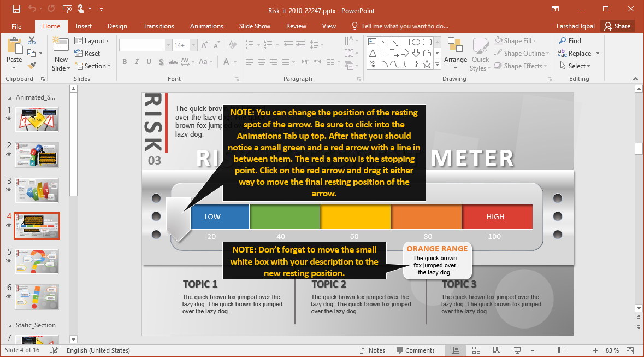Image resolution: width=644 pixels, height=357 pixels.
Task: Click Find in Editing group
Action: 570,41
